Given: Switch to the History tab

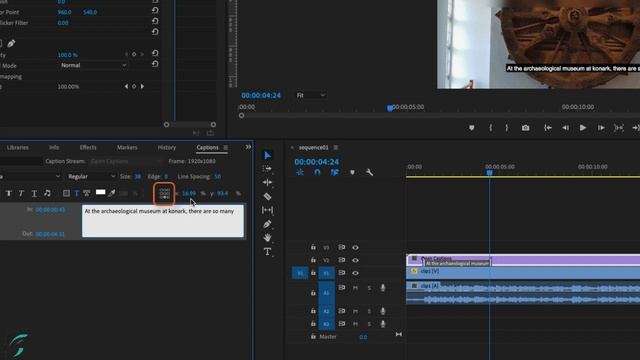Looking at the screenshot, I should [x=167, y=147].
